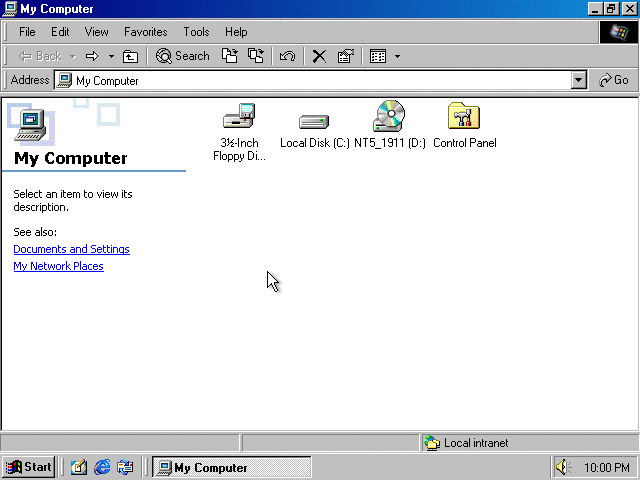Launch Outlook Express from quick launch

point(125,467)
